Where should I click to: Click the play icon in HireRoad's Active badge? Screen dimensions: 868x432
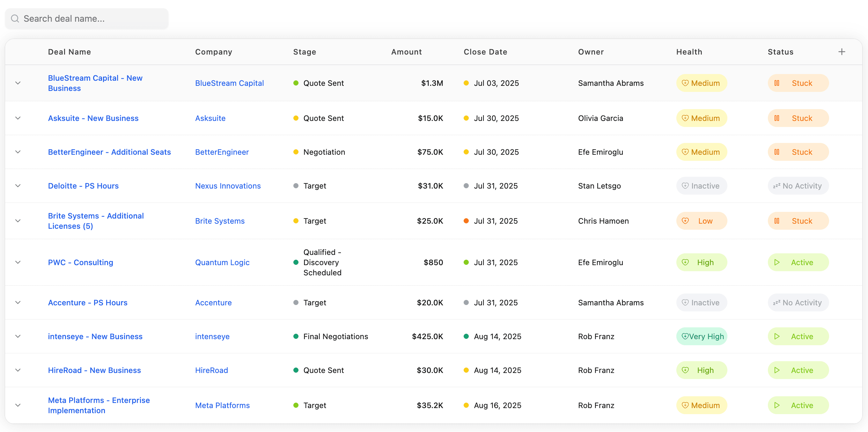click(x=777, y=370)
